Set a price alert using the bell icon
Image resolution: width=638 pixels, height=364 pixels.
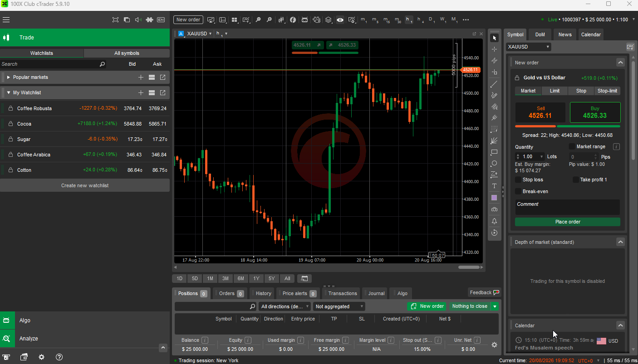tap(495, 221)
